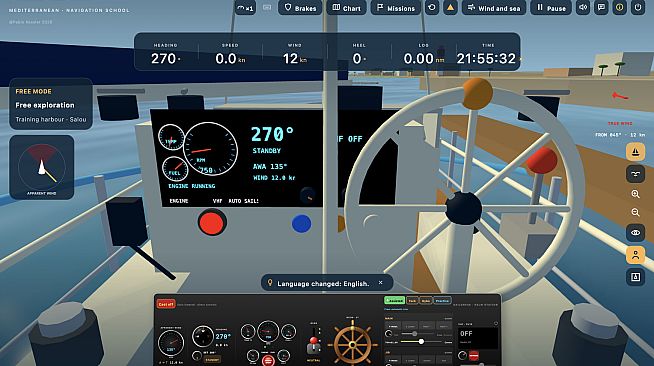Select the green Assisted mode tab
Viewport: 654px width, 366px height.
click(394, 301)
